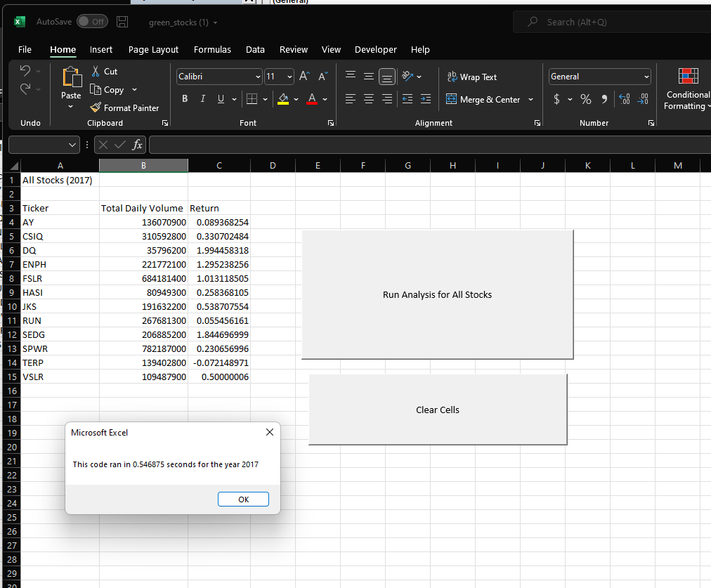
Task: Toggle the Bottom Align icon
Action: click(x=387, y=77)
